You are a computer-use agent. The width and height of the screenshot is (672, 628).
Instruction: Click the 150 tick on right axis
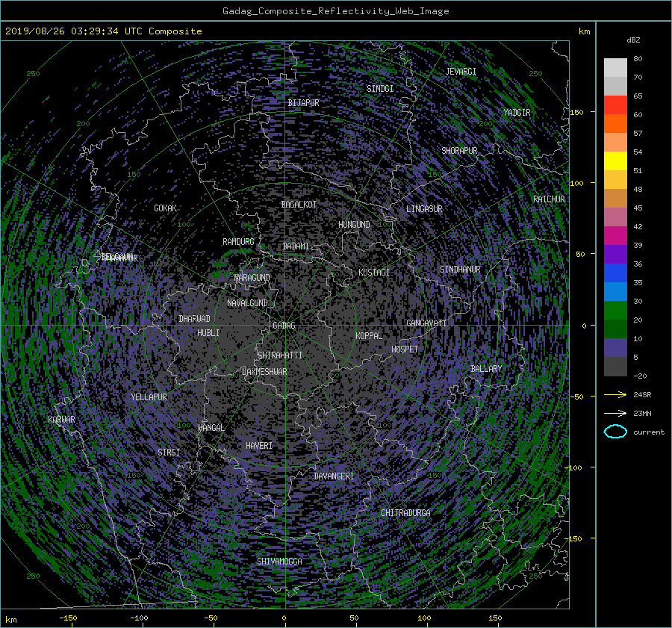click(x=576, y=112)
